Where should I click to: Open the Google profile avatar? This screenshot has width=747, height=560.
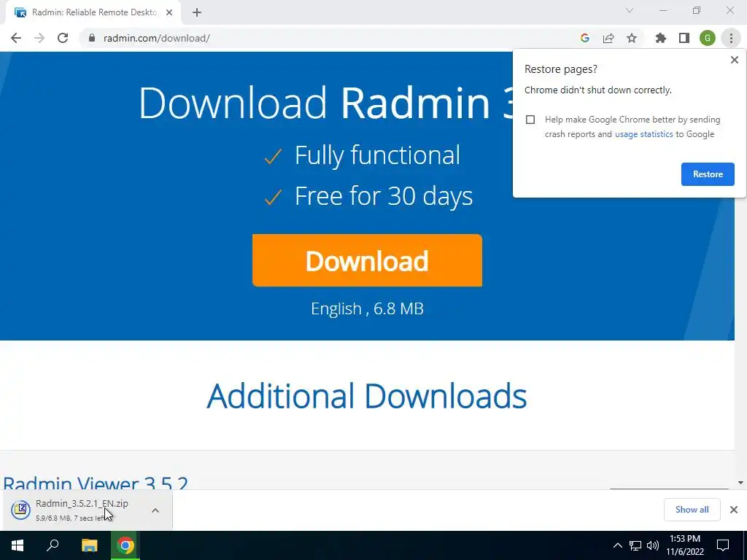click(x=708, y=38)
